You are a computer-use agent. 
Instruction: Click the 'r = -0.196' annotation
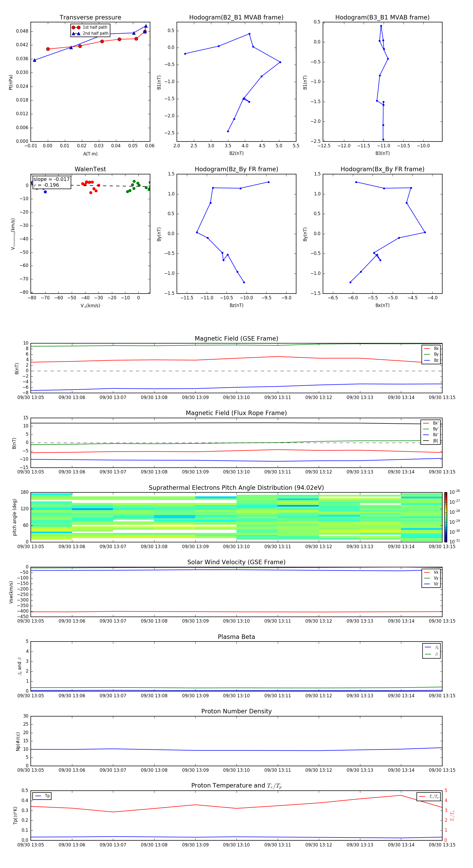[x=47, y=185]
